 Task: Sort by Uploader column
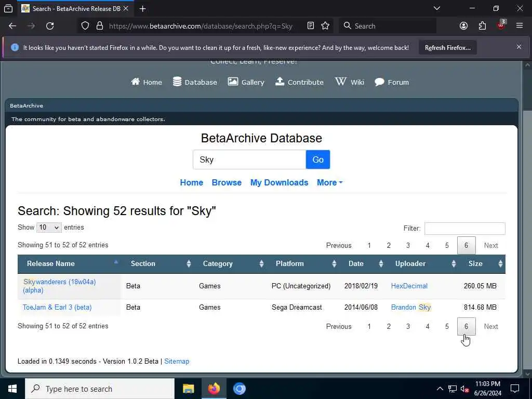[x=423, y=263]
